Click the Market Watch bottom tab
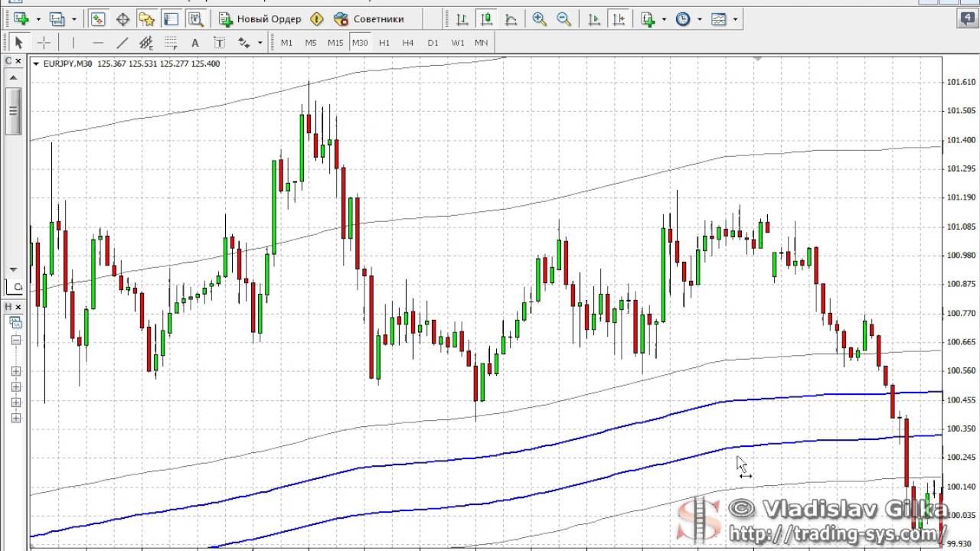980x551 pixels. (x=15, y=287)
